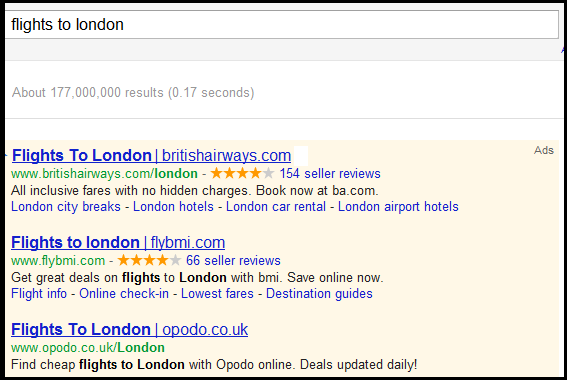Click the www.opodo.co.uk/London green URL
The image size is (567, 380).
pos(88,348)
